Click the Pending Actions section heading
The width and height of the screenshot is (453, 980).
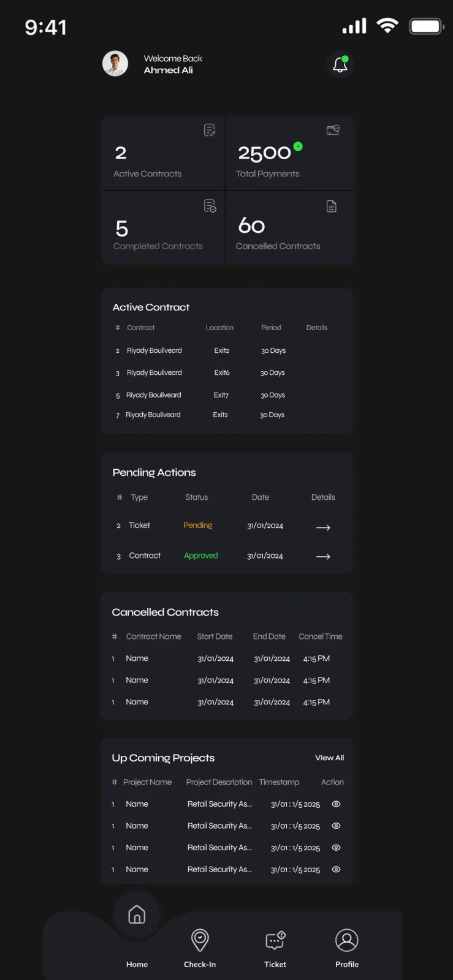tap(154, 473)
